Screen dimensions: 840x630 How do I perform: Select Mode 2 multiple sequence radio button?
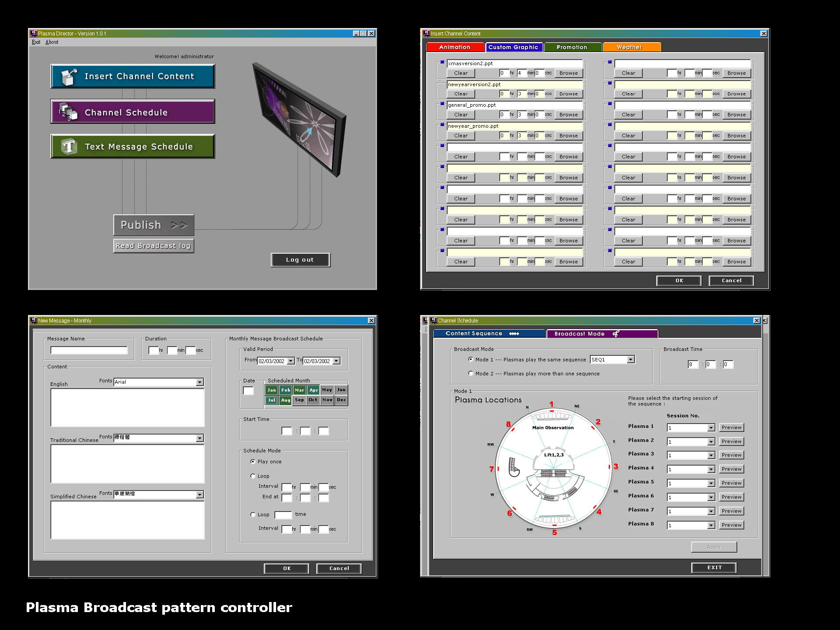(471, 374)
